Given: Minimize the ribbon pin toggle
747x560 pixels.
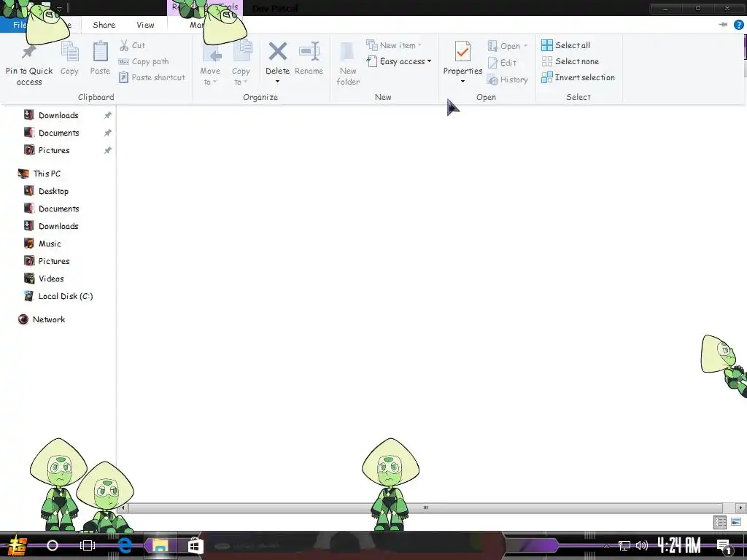Looking at the screenshot, I should tap(723, 25).
